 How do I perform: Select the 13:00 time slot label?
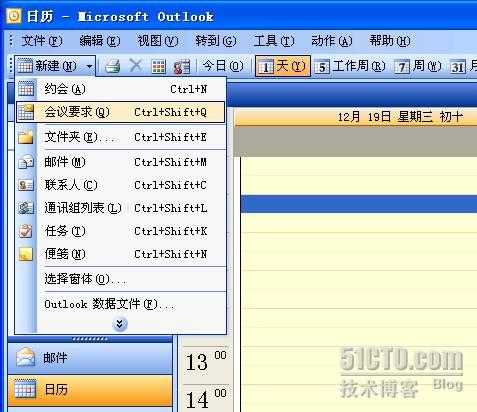click(x=206, y=362)
